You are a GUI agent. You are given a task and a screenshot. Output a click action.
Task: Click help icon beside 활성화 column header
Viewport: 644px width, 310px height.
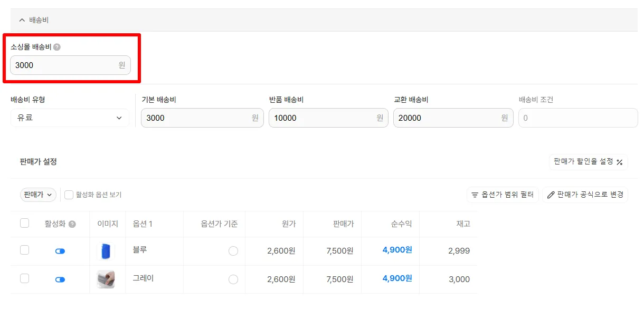coord(72,224)
